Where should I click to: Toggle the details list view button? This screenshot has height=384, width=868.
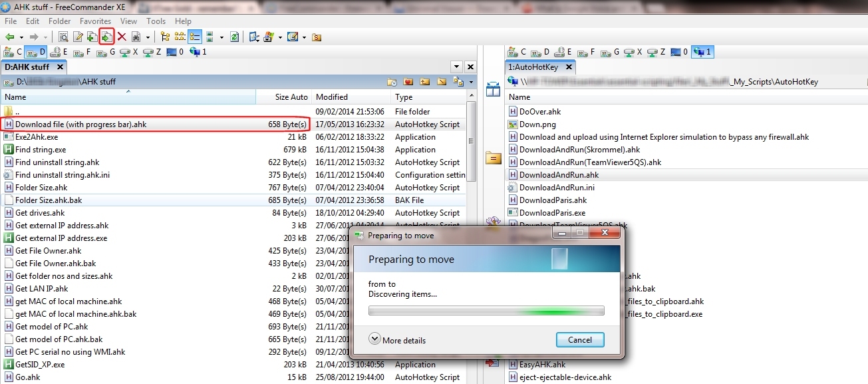point(195,37)
